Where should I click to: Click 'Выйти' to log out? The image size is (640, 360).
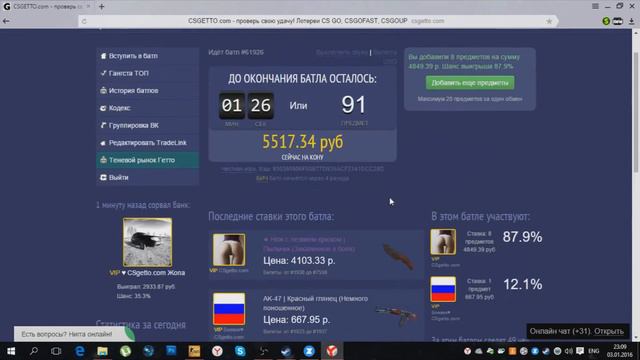click(148, 178)
